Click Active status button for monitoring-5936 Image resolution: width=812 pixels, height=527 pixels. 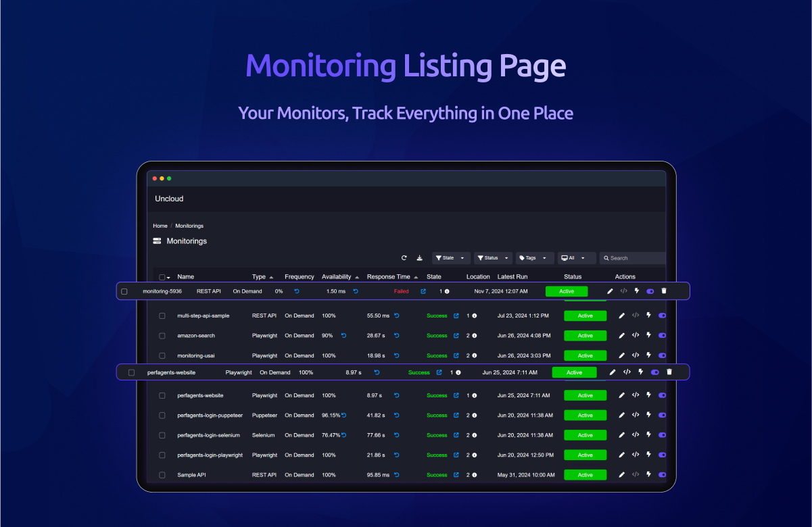coord(567,291)
